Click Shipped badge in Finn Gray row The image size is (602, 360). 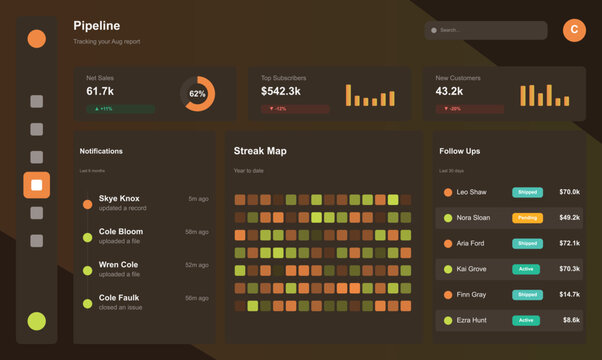(528, 295)
